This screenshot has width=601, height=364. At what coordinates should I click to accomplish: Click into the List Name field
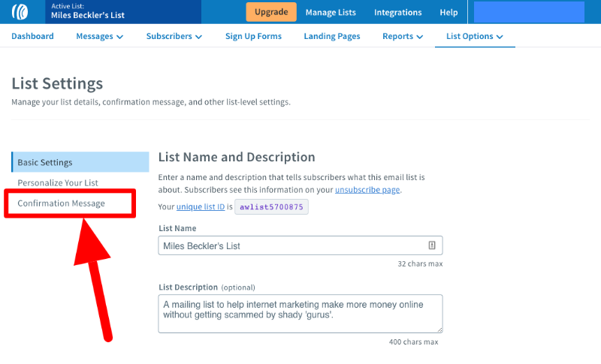click(300, 245)
